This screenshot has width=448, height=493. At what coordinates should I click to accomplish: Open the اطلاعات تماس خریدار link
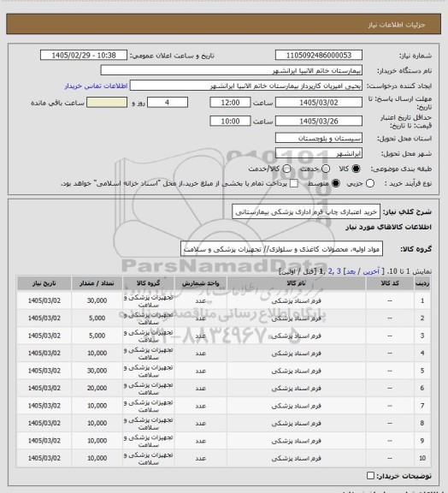[96, 86]
